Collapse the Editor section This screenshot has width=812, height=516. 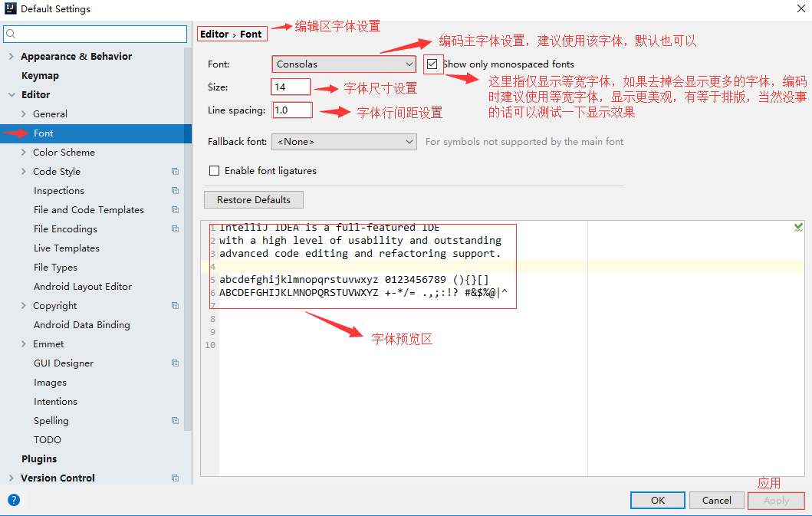pos(12,95)
